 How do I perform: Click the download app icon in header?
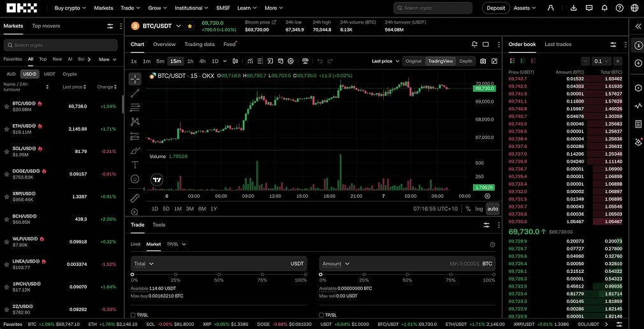[574, 8]
